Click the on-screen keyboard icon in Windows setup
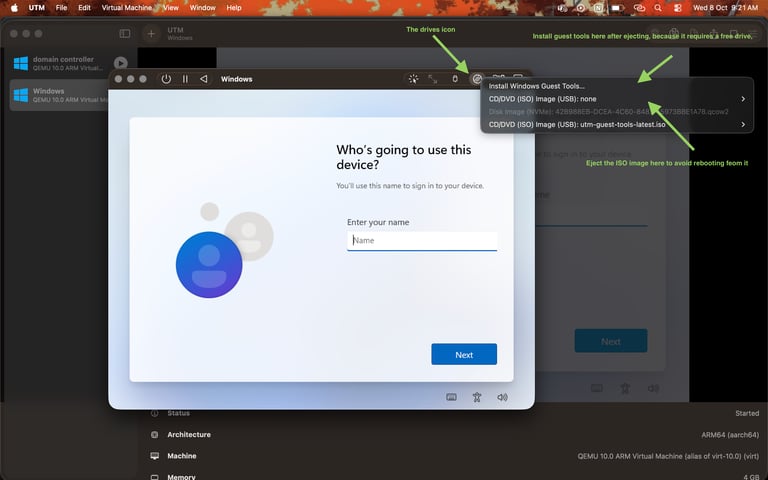Screen dimensions: 768x480 (x=451, y=397)
